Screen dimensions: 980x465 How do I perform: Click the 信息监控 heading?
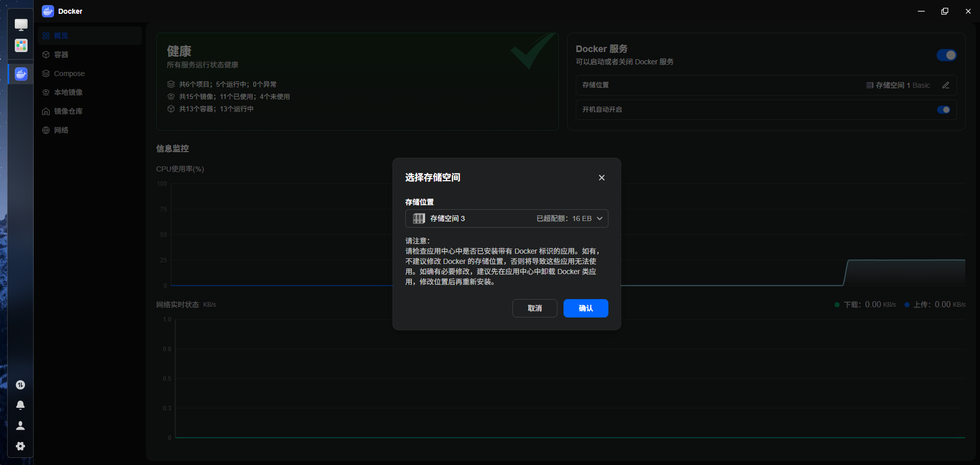[173, 149]
